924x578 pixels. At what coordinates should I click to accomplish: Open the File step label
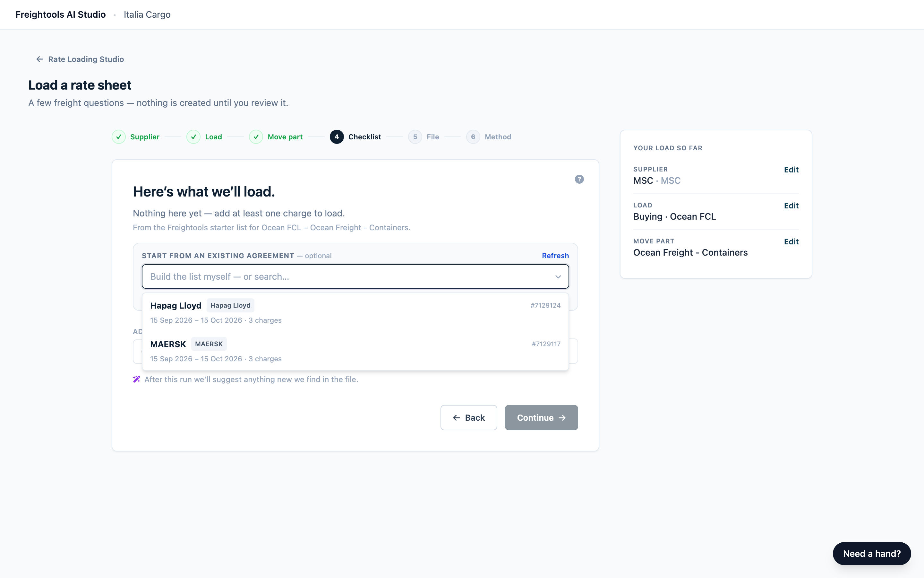[x=433, y=137]
